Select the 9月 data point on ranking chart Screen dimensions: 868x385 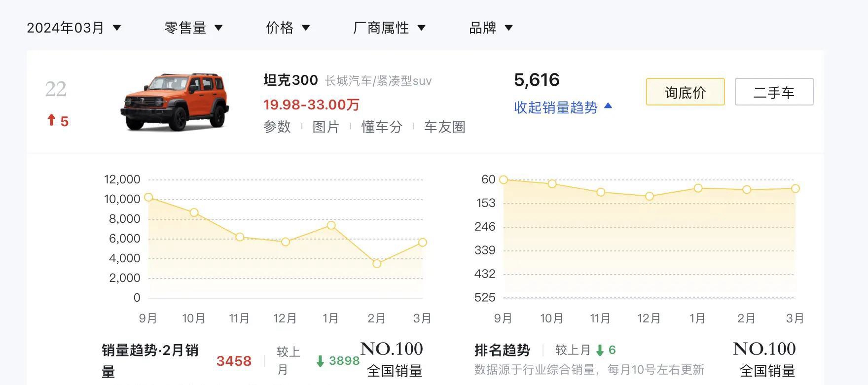(503, 180)
